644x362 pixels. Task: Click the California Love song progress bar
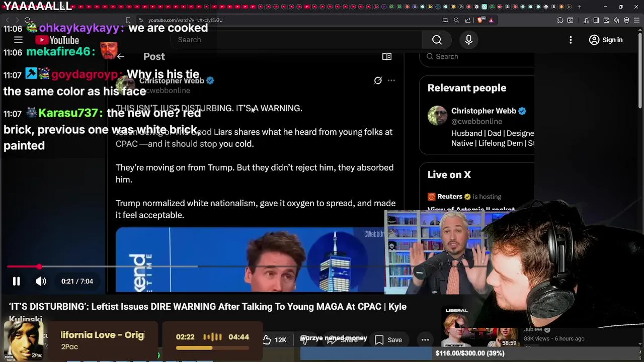pyautogui.click(x=212, y=347)
